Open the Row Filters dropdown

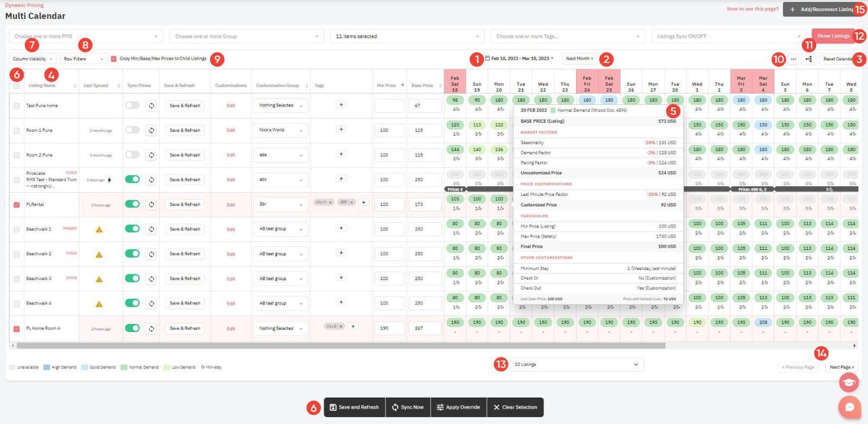(x=84, y=59)
